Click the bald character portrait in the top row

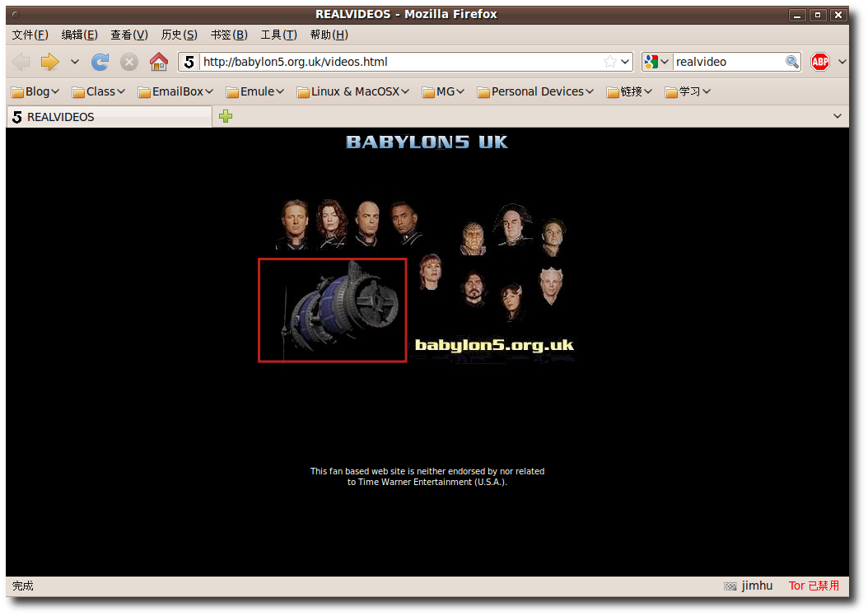367,224
